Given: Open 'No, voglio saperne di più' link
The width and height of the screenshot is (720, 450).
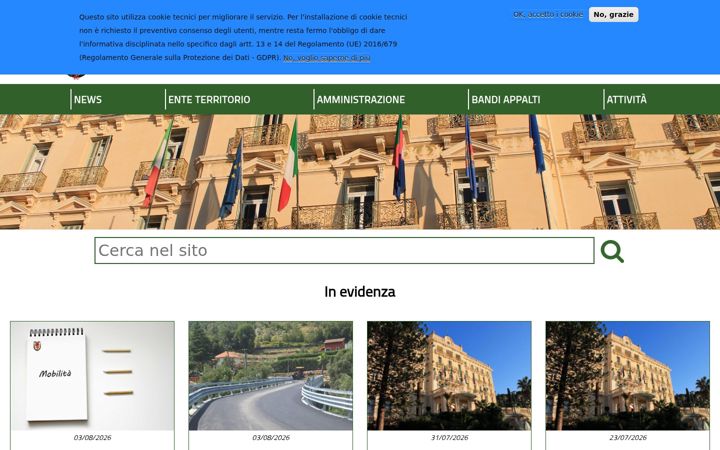Looking at the screenshot, I should [326, 58].
